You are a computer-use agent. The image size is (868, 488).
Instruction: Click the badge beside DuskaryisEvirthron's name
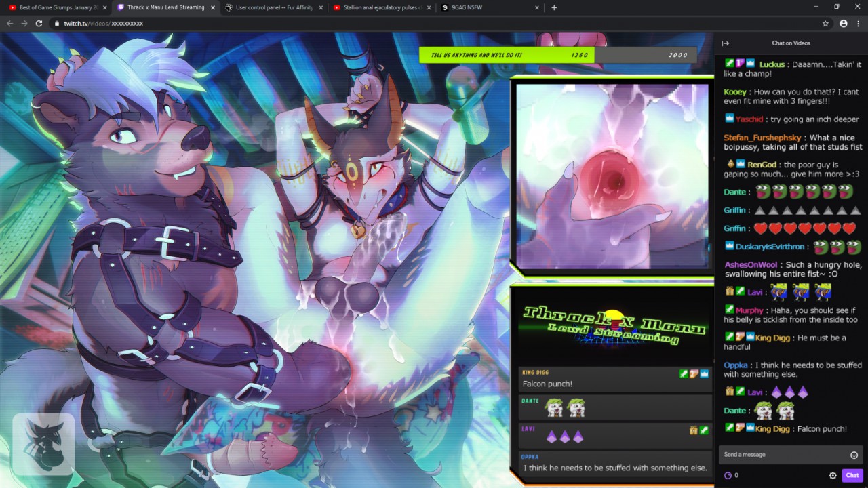[x=729, y=246]
